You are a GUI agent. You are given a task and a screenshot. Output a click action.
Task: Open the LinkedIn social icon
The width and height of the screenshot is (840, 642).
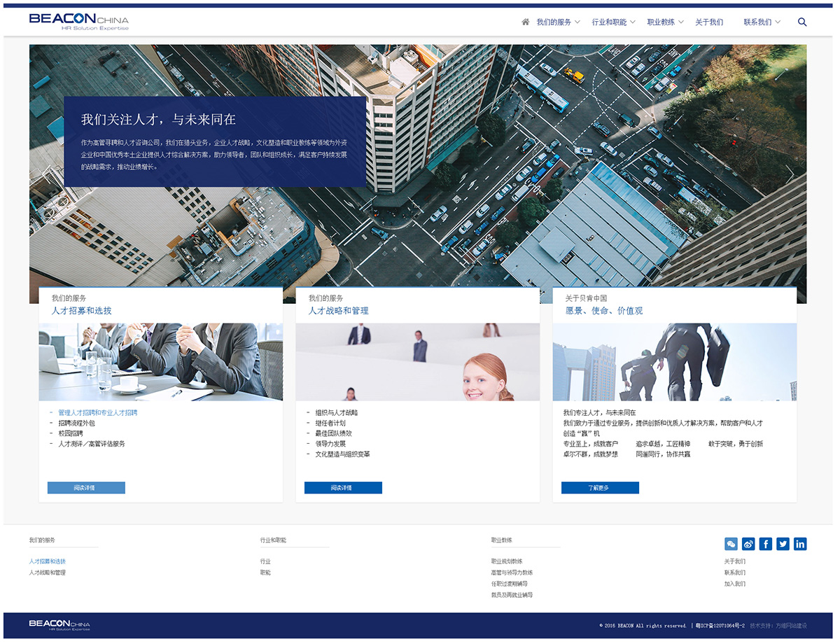(x=800, y=544)
